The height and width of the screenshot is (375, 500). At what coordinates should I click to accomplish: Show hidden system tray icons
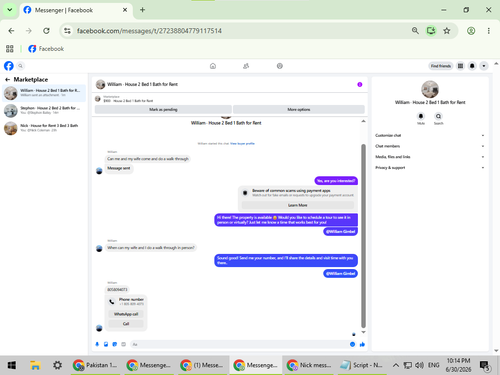pos(396,365)
